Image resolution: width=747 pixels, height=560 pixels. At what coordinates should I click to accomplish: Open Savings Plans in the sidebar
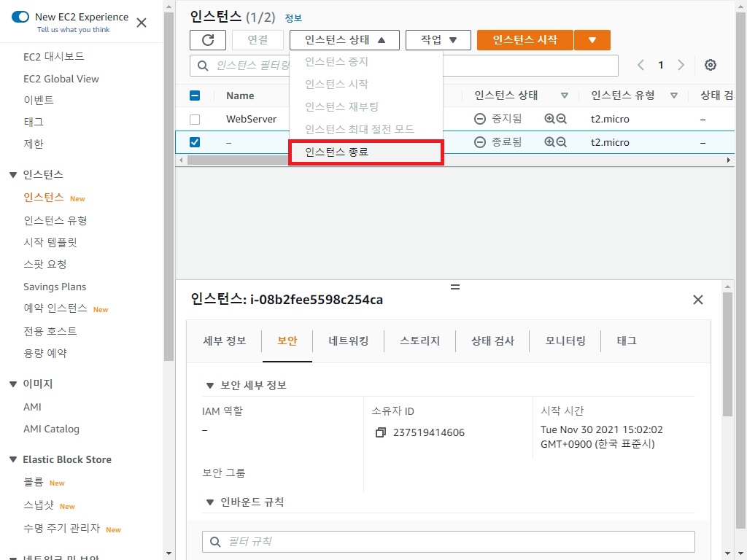click(x=55, y=287)
